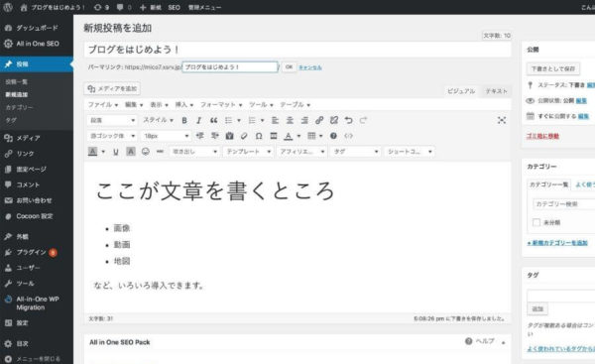Switch to the テキスト editor tab

496,91
